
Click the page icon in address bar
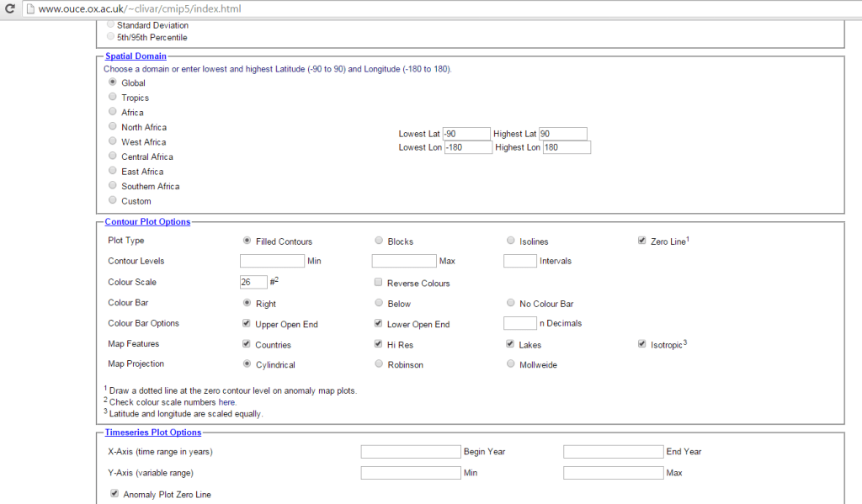pos(29,9)
